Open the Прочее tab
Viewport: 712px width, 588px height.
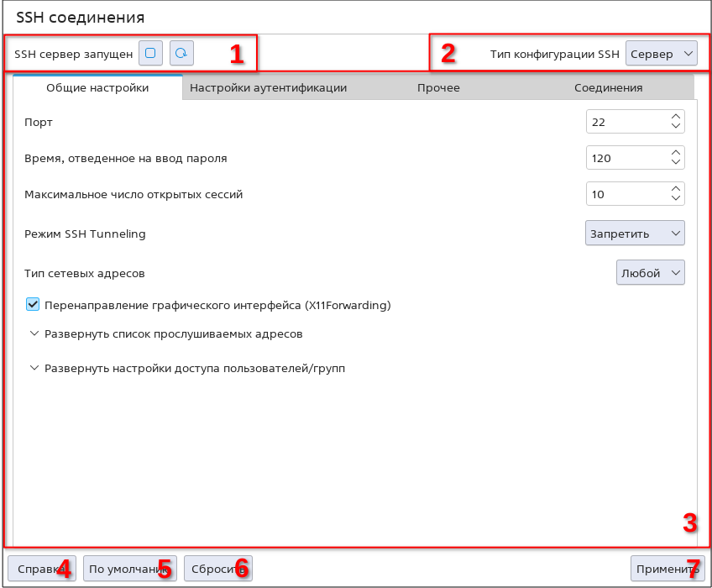coord(438,87)
